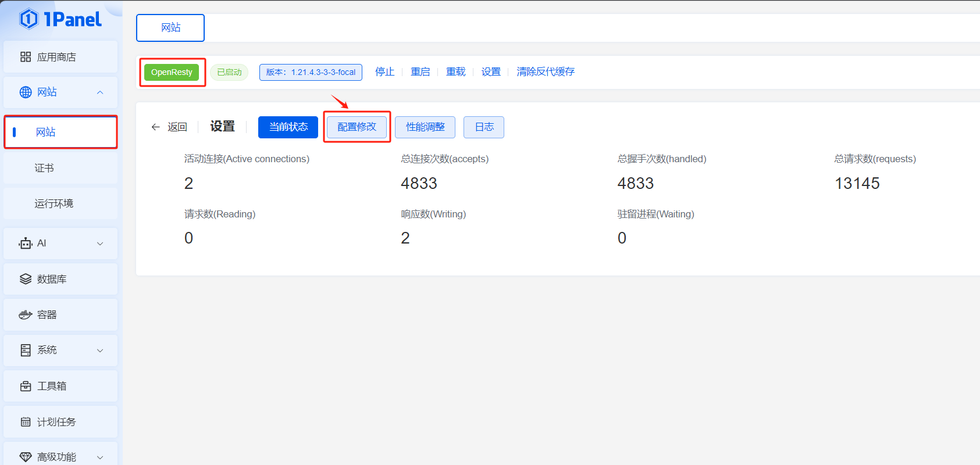Go to 计划任务 in the sidebar
The width and height of the screenshot is (980, 465).
pyautogui.click(x=60, y=422)
